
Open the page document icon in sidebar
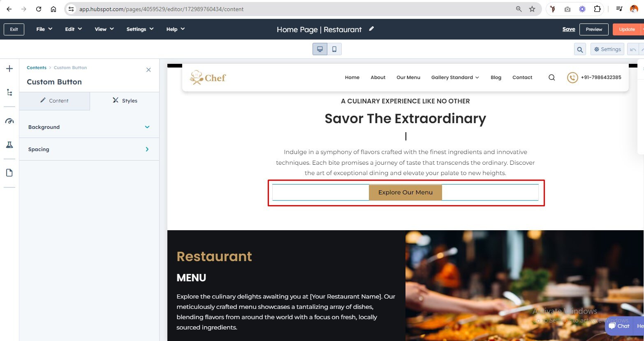(9, 173)
